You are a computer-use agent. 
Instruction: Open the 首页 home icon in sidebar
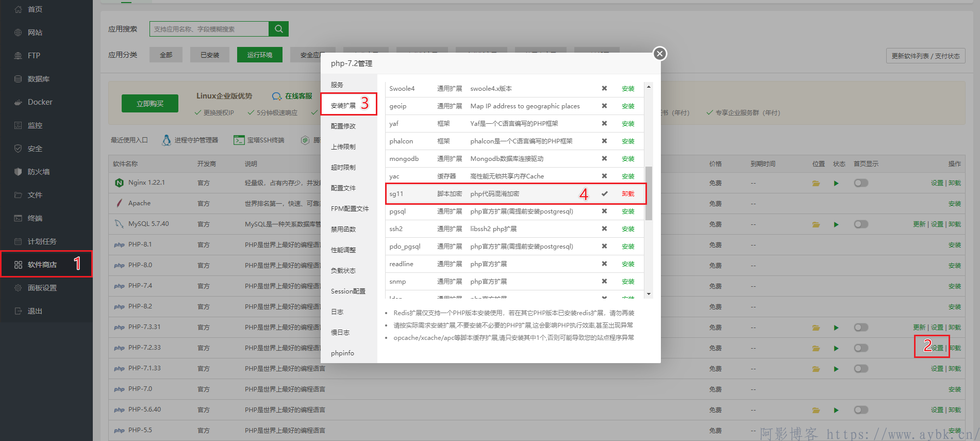click(18, 9)
